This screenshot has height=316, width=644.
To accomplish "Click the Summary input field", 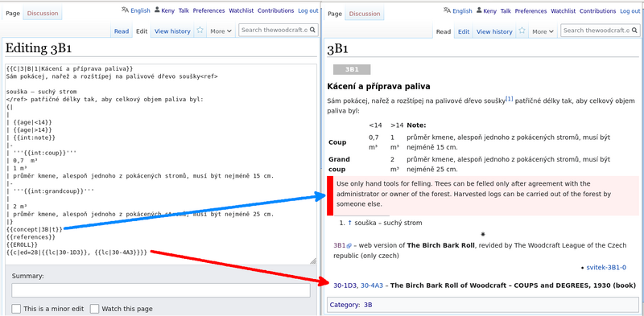I will tap(160, 290).
